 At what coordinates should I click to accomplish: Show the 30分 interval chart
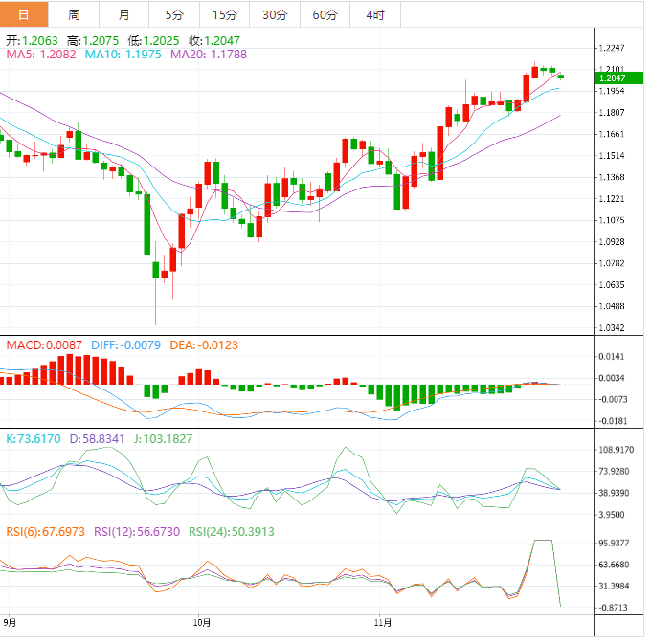(x=274, y=14)
